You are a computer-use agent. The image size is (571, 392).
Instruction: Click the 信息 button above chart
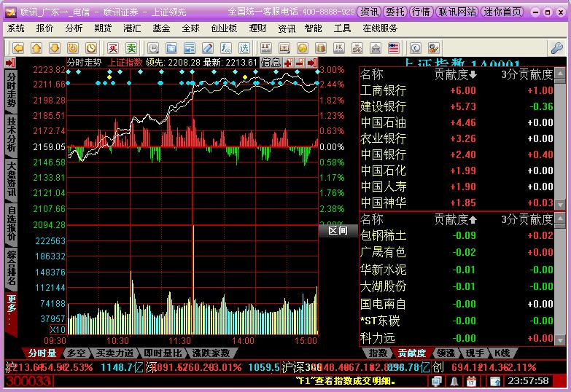click(x=271, y=63)
